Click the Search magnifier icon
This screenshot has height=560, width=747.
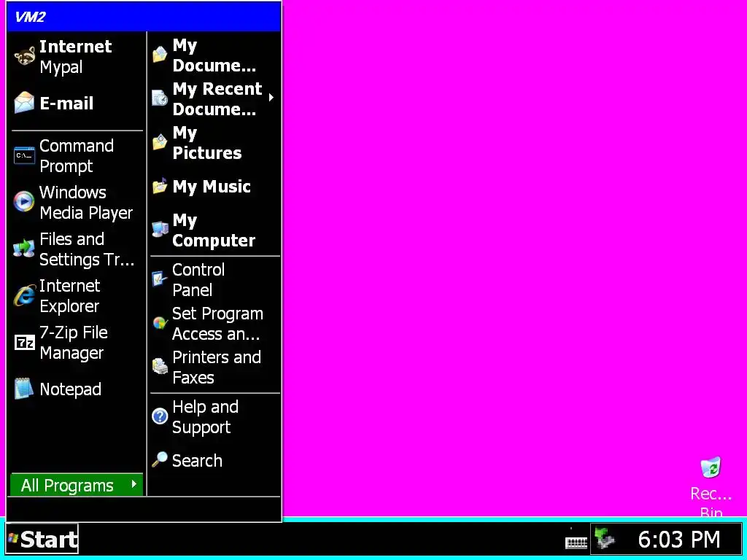[x=160, y=460]
